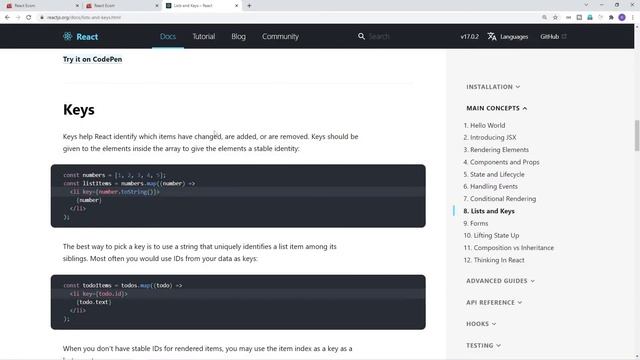Open the Extensions puzzle-piece menu

pyautogui.click(x=611, y=18)
